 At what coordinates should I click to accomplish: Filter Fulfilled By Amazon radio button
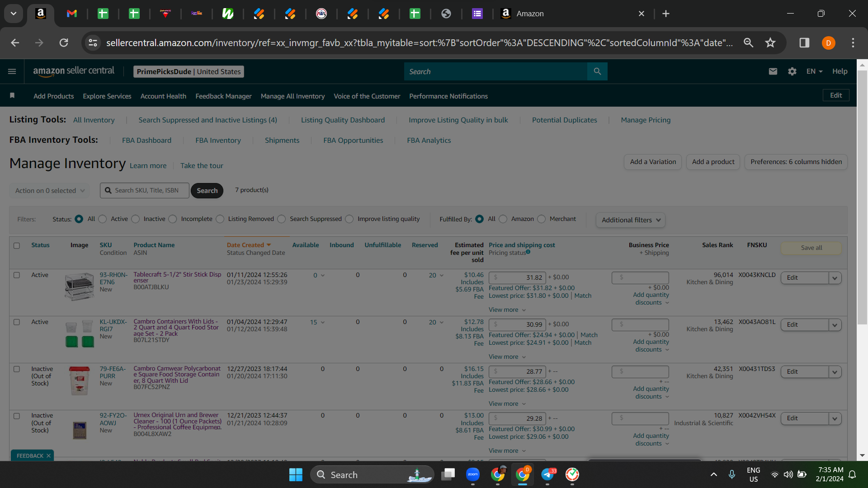click(x=503, y=219)
